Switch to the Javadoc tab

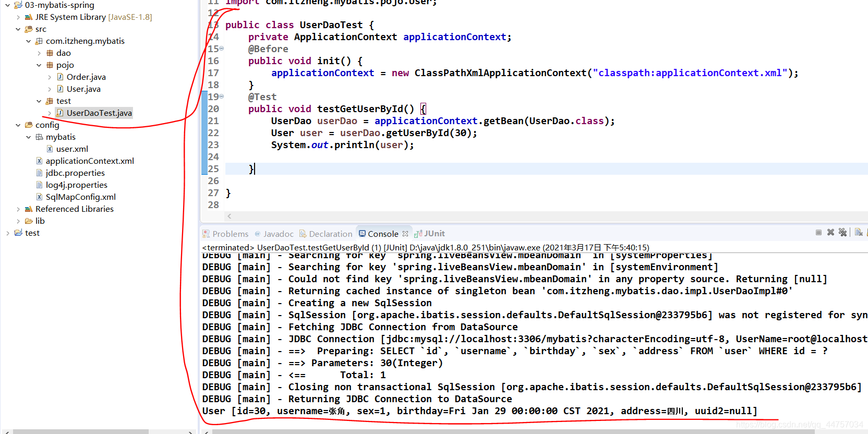coord(274,234)
